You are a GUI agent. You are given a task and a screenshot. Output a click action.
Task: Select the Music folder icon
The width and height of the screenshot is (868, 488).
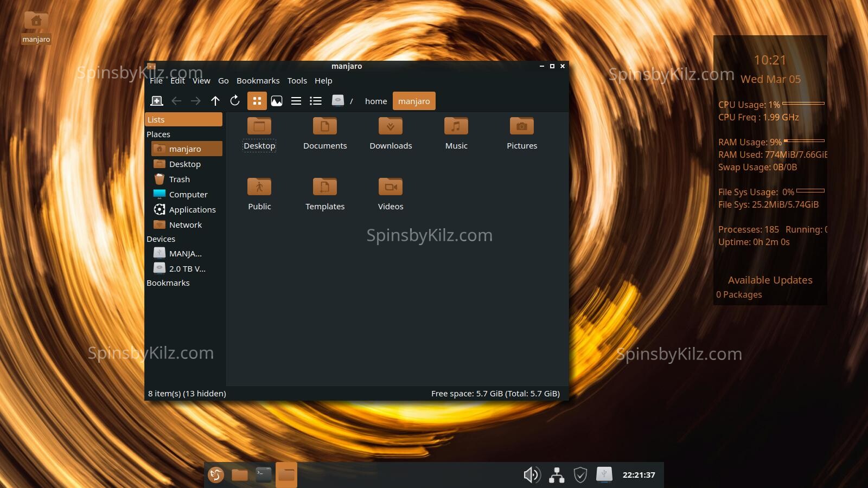(456, 126)
